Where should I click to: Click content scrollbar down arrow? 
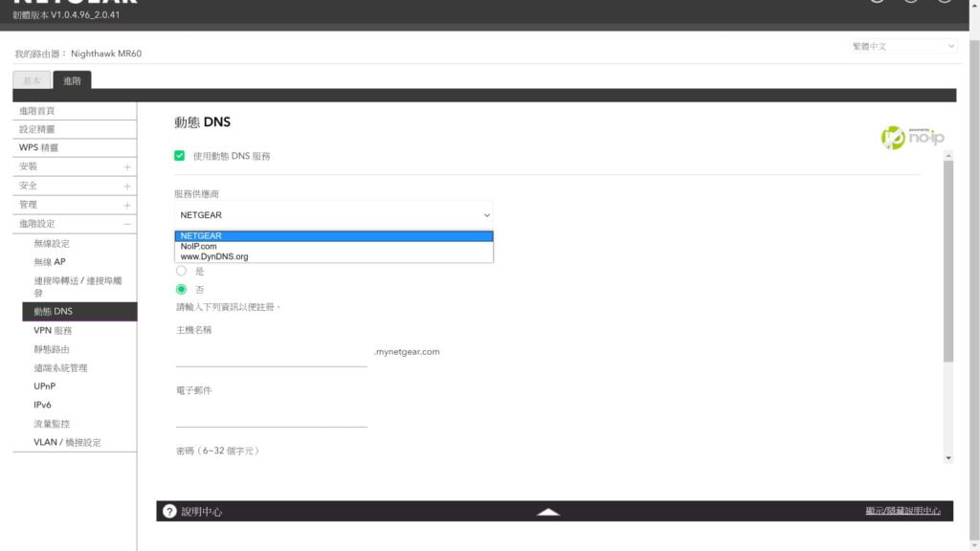pos(948,458)
